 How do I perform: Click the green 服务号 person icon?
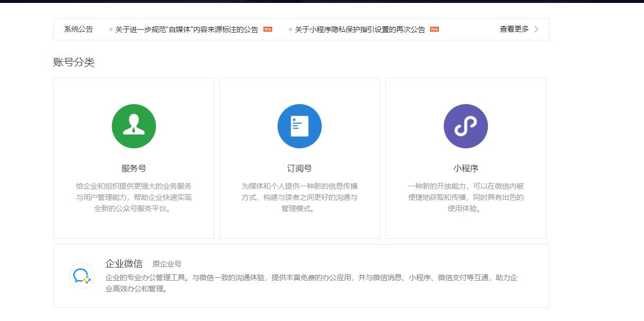point(134,126)
